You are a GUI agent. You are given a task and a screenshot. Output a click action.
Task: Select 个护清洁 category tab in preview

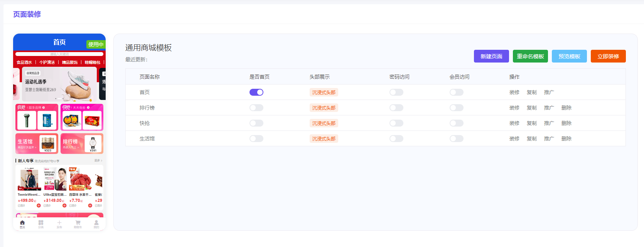47,62
